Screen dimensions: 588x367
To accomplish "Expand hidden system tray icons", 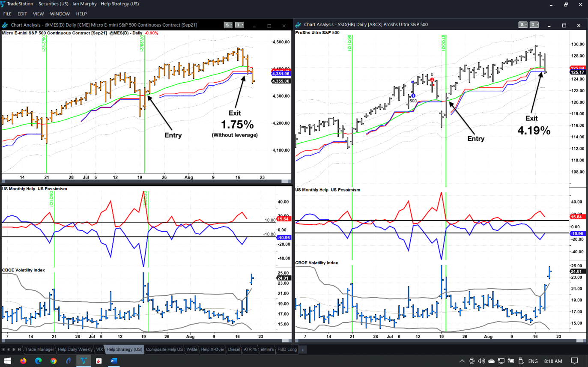I will pos(462,361).
